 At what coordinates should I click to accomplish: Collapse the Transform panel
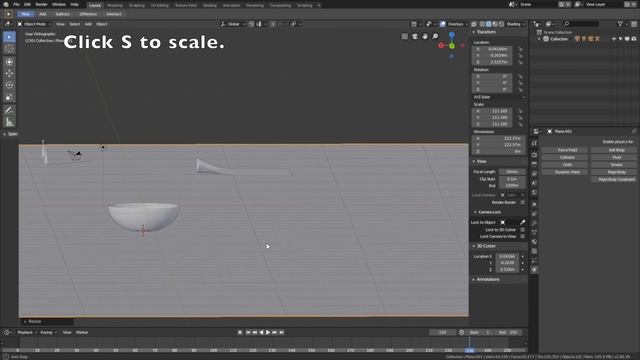474,32
